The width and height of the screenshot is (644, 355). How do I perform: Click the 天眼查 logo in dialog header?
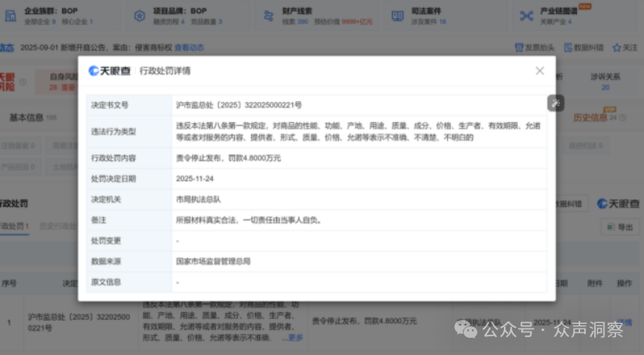[109, 71]
